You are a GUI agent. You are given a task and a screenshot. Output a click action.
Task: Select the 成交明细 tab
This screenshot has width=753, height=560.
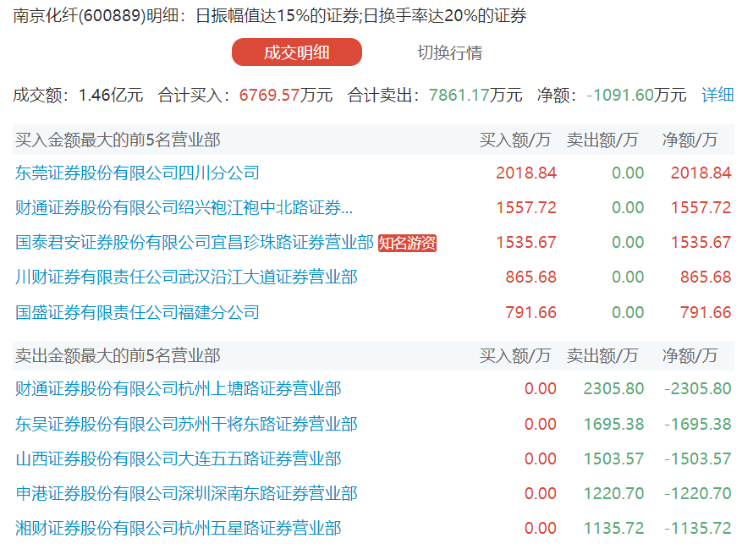[297, 52]
